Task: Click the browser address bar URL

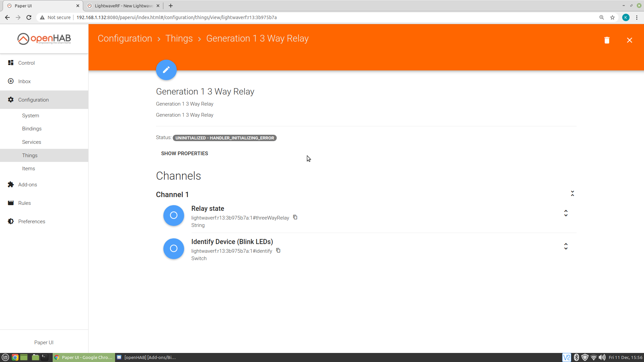Action: tap(176, 17)
